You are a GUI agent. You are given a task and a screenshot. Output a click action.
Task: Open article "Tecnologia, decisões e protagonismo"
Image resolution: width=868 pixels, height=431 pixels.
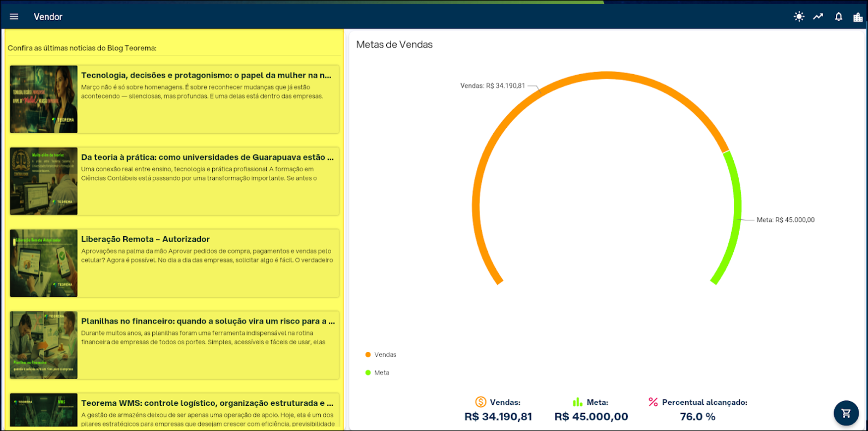[x=206, y=75]
